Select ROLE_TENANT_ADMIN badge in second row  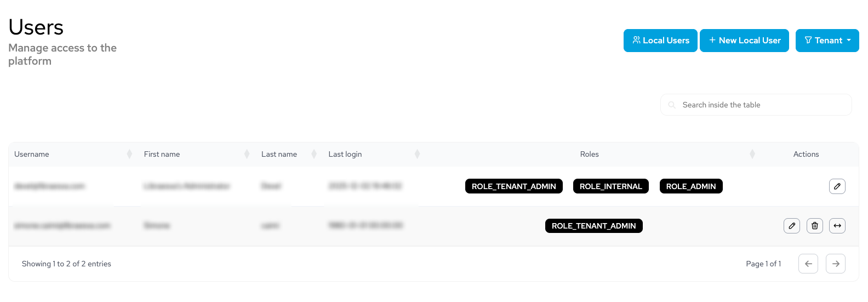click(x=594, y=226)
